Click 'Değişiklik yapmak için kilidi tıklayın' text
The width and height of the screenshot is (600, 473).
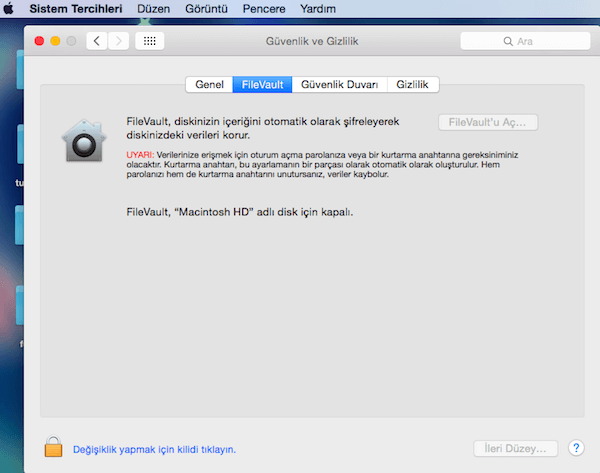point(154,449)
